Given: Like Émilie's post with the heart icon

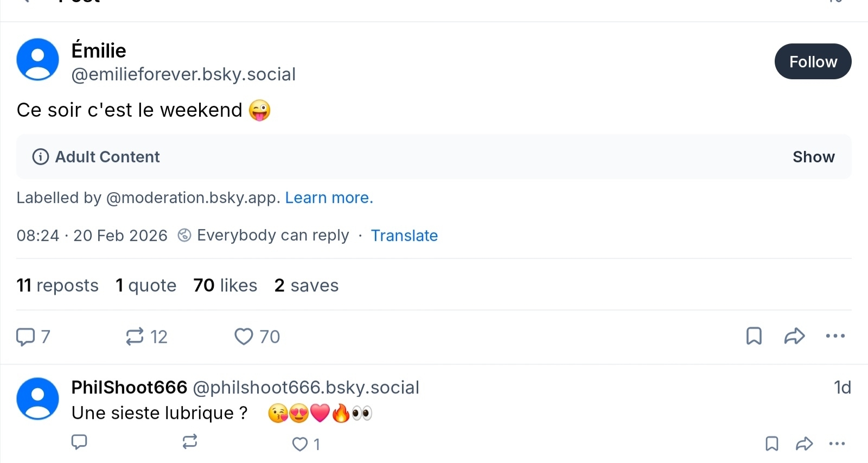Looking at the screenshot, I should pyautogui.click(x=244, y=337).
